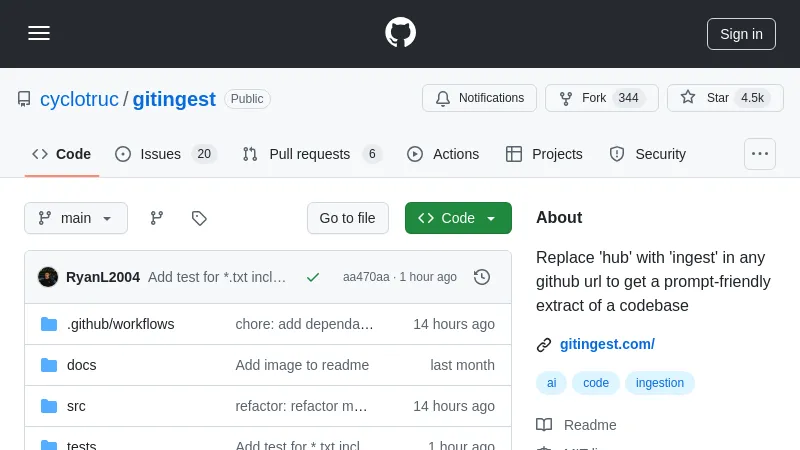Click the Sign in button
Screen dimensions: 800x450
pyautogui.click(x=741, y=33)
